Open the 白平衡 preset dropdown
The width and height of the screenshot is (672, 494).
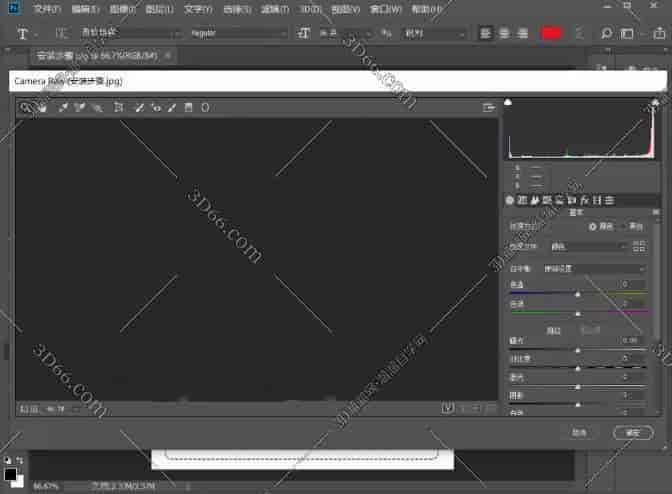(x=595, y=269)
